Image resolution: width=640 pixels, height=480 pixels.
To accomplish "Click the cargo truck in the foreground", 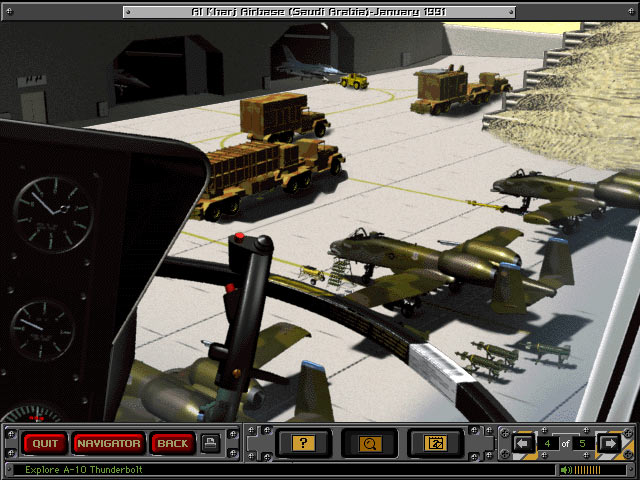I will click(265, 175).
